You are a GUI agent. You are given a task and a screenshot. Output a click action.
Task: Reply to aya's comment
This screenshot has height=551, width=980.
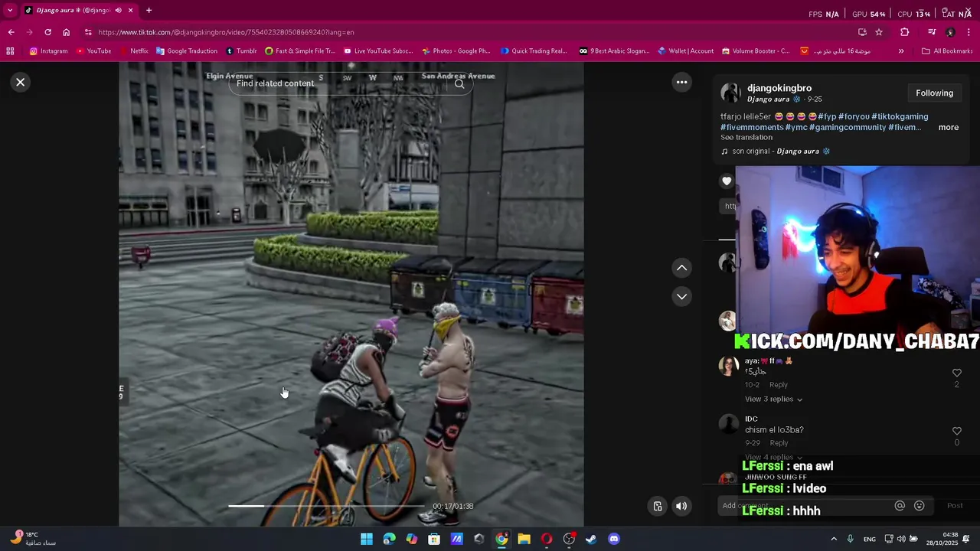778,385
